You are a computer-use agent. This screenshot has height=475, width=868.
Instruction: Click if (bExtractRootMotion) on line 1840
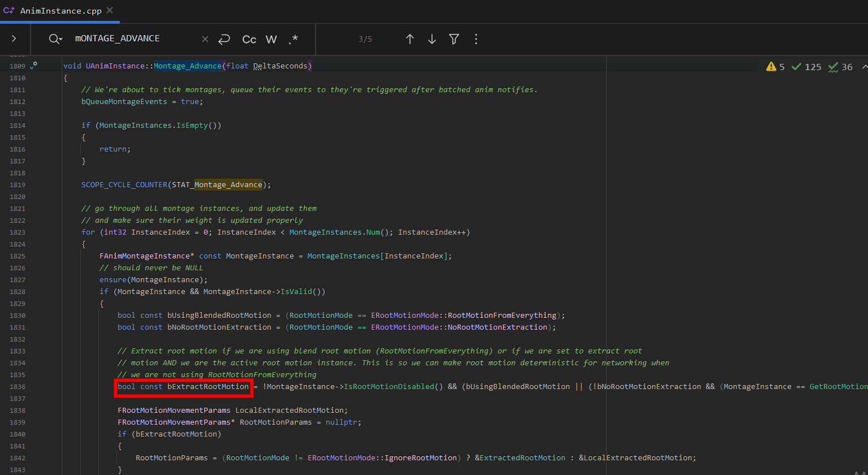pyautogui.click(x=170, y=434)
